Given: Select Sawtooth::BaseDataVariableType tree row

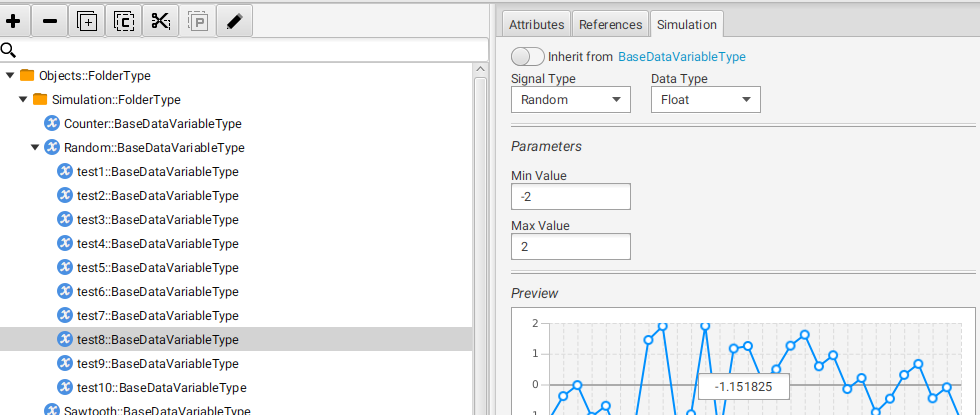Looking at the screenshot, I should (236, 408).
